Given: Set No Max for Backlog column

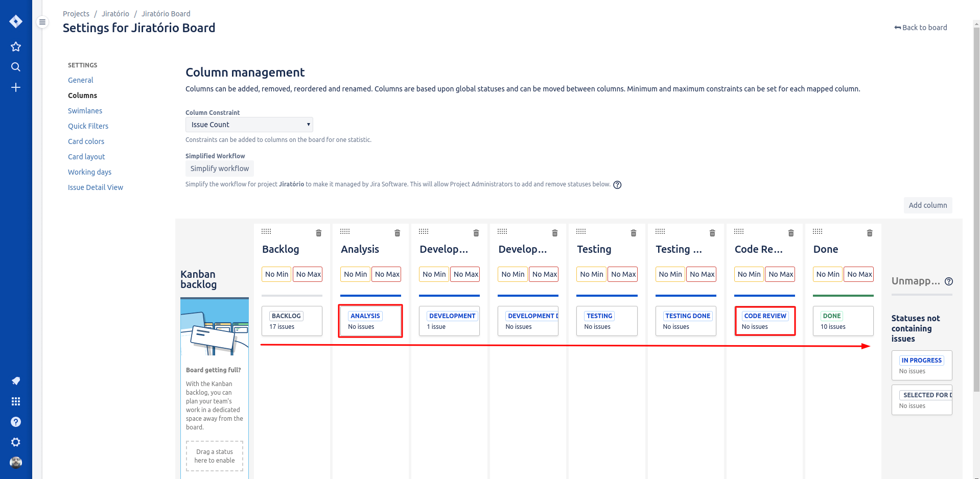Looking at the screenshot, I should [x=308, y=274].
